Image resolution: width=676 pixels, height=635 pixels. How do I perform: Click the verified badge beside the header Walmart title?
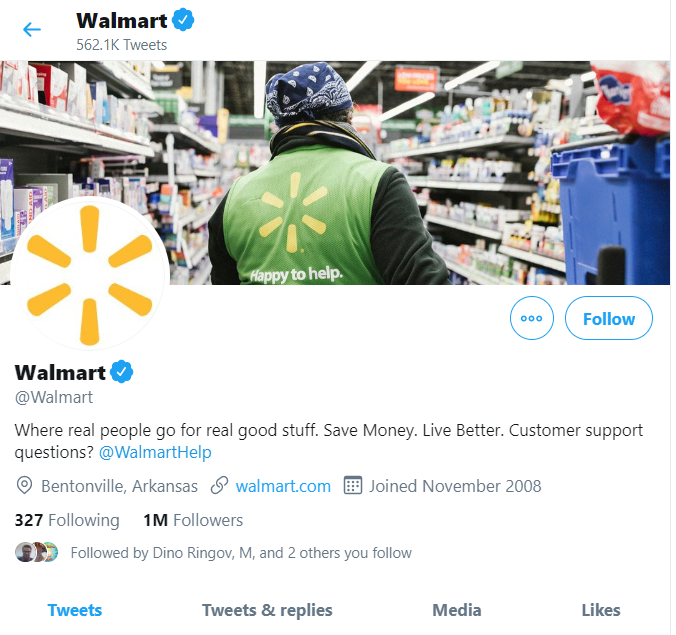coord(183,20)
